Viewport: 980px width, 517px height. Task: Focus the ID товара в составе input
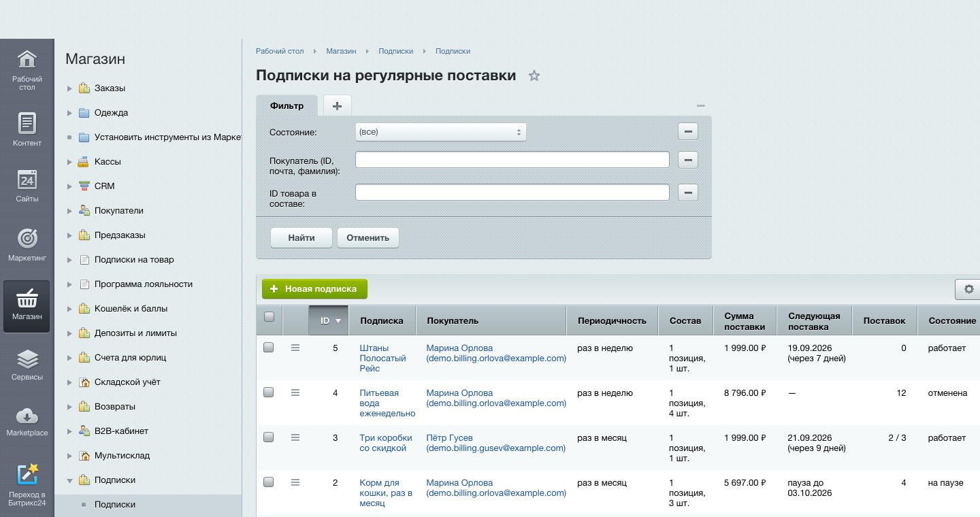(x=512, y=193)
